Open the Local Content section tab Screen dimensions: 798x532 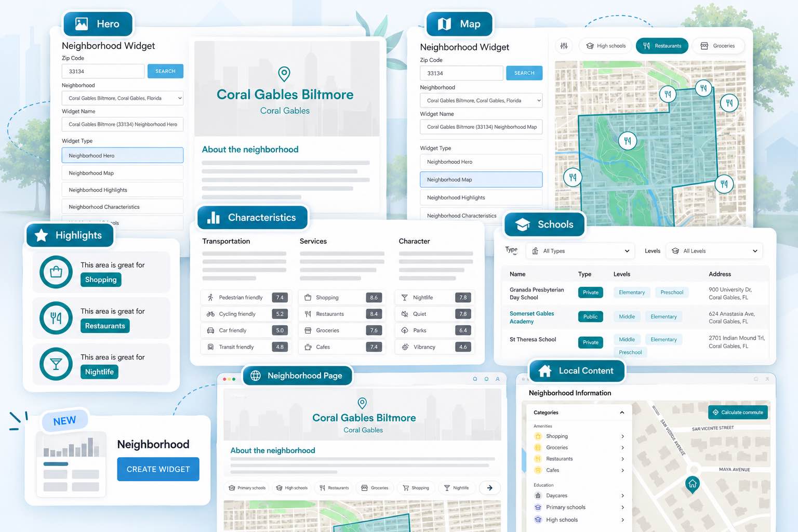tap(577, 371)
